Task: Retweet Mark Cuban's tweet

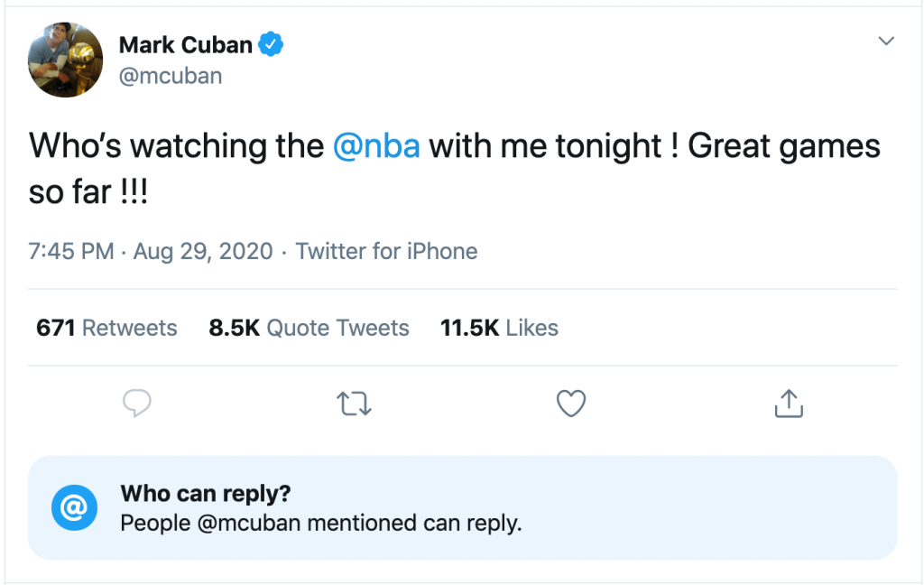Action: [x=354, y=404]
